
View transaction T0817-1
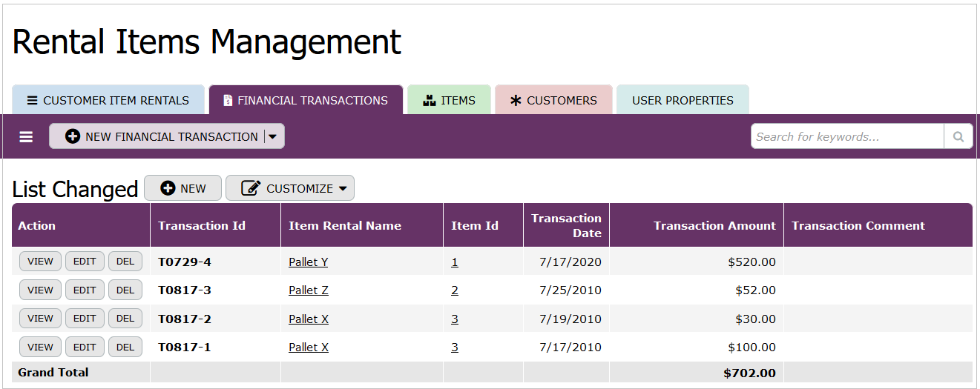[40, 347]
